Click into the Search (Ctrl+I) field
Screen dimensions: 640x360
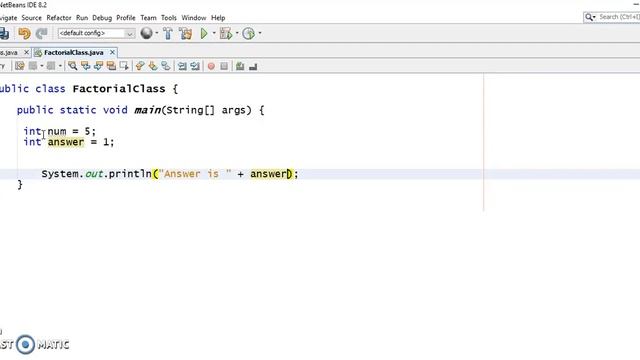[619, 17]
